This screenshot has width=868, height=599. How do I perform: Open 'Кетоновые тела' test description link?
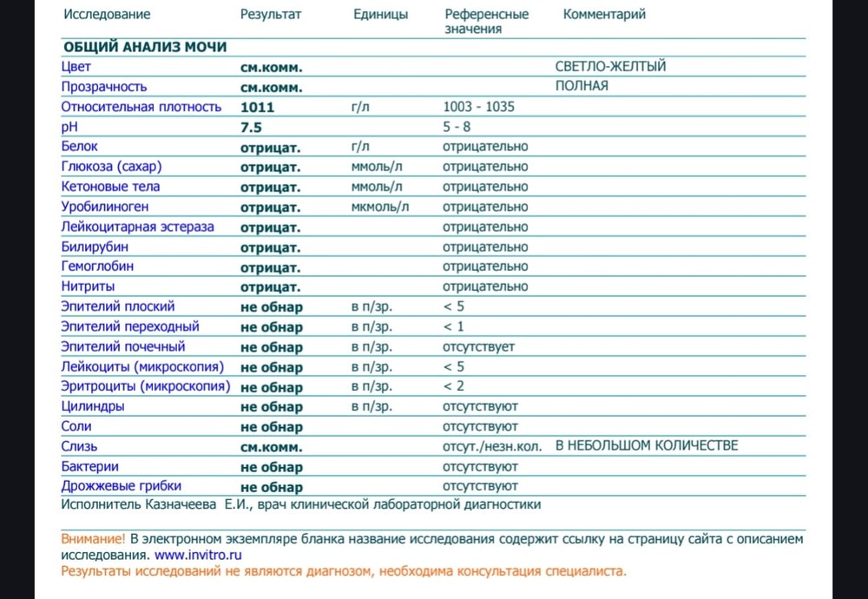click(x=110, y=187)
